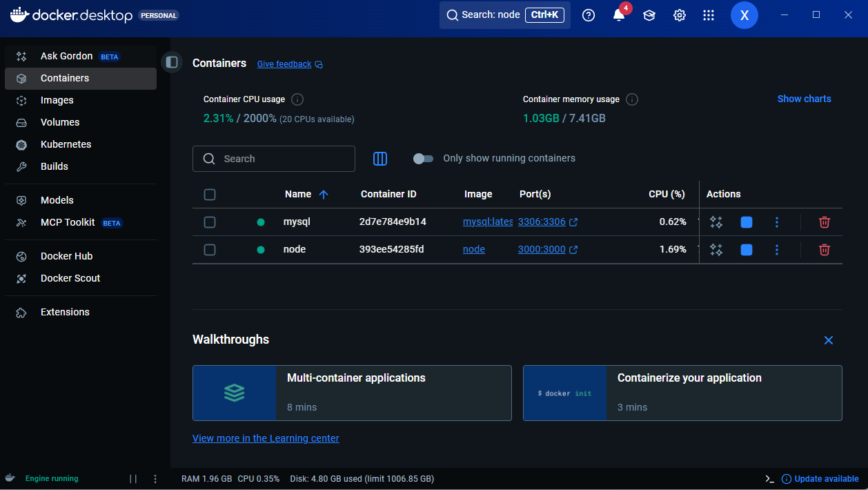Image resolution: width=868 pixels, height=490 pixels.
Task: Open the Builds section
Action: tap(81, 166)
